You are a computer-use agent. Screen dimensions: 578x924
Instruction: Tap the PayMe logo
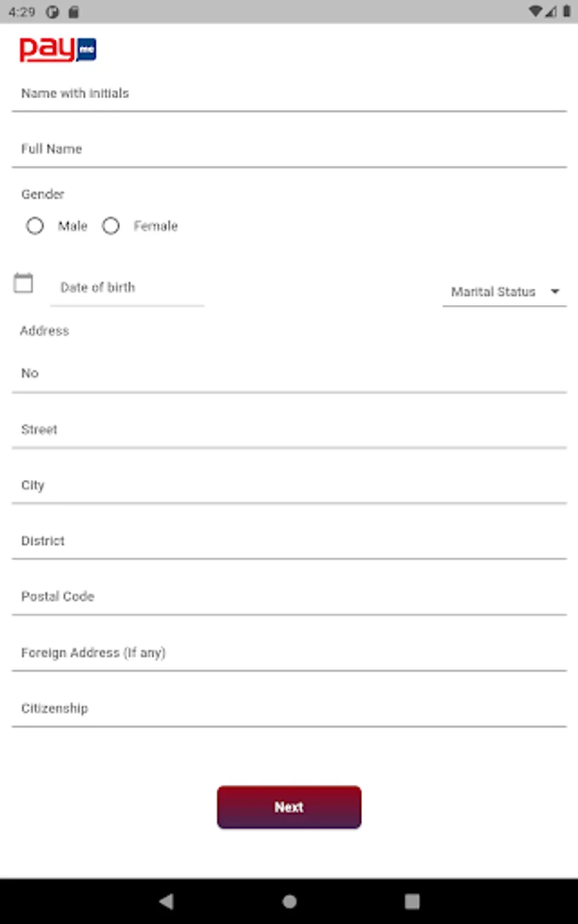coord(58,49)
